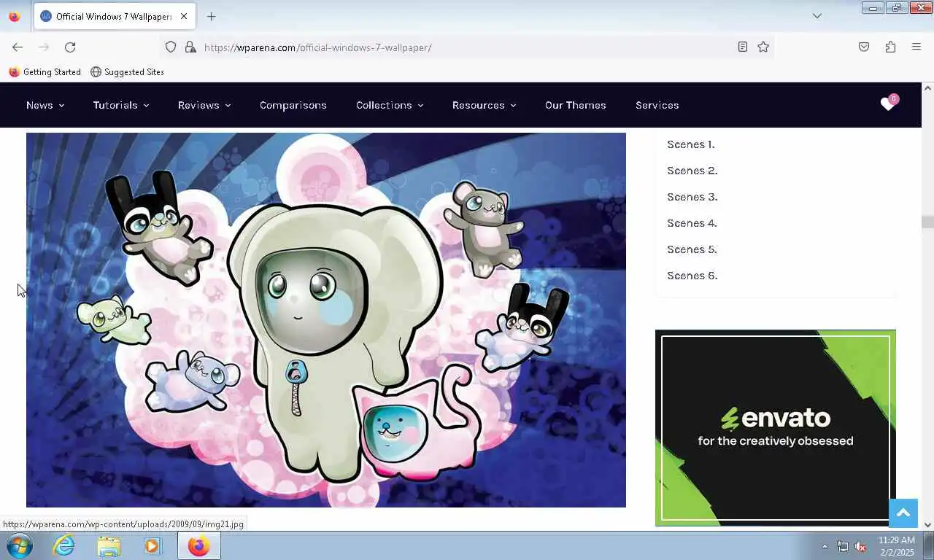This screenshot has width=934, height=560.
Task: Open the Firefox application menu
Action: click(x=916, y=47)
